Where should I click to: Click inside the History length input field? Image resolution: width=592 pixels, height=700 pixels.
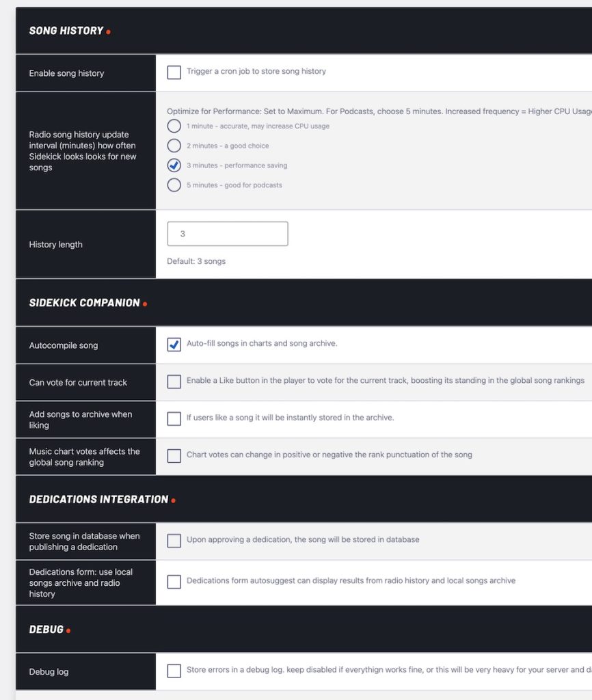click(227, 233)
